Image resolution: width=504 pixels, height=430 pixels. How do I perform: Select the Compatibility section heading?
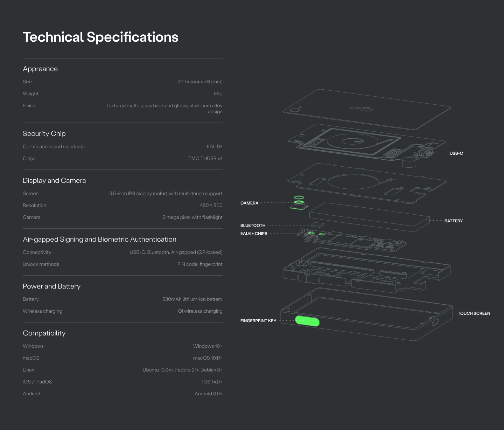(44, 333)
